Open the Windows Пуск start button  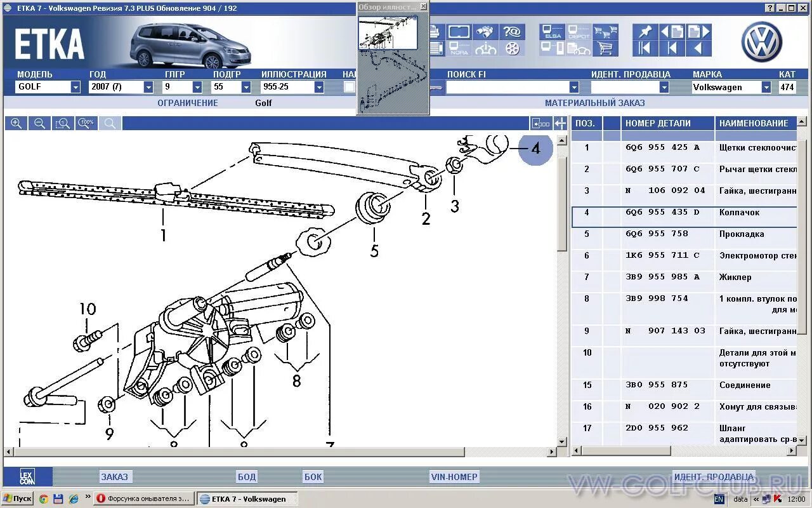pyautogui.click(x=17, y=498)
